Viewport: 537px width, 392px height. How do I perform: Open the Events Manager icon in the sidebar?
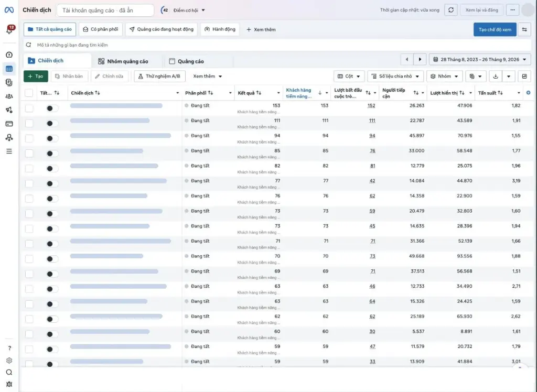tap(9, 137)
